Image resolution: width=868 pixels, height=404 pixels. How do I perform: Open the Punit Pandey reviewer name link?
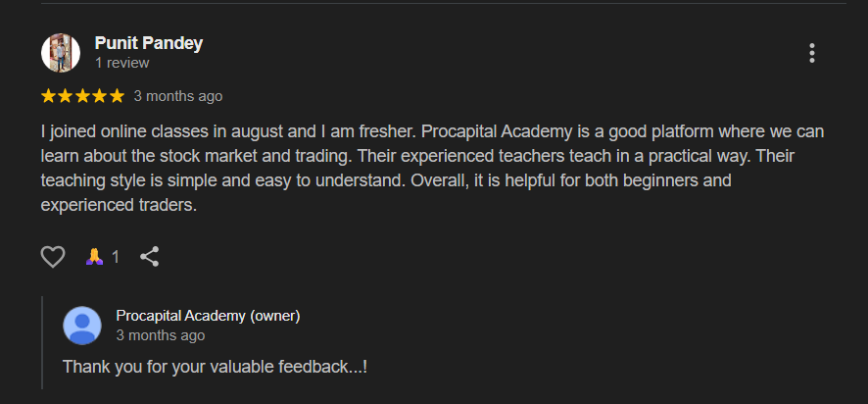(149, 43)
